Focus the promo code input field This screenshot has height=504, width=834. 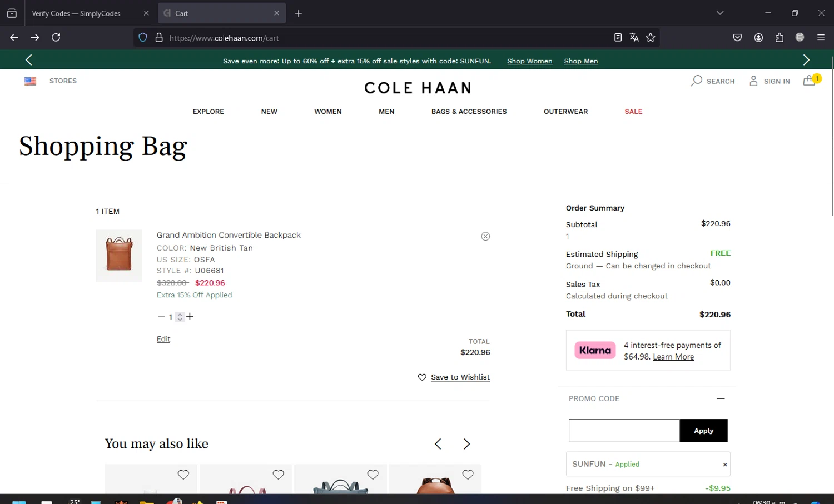624,431
